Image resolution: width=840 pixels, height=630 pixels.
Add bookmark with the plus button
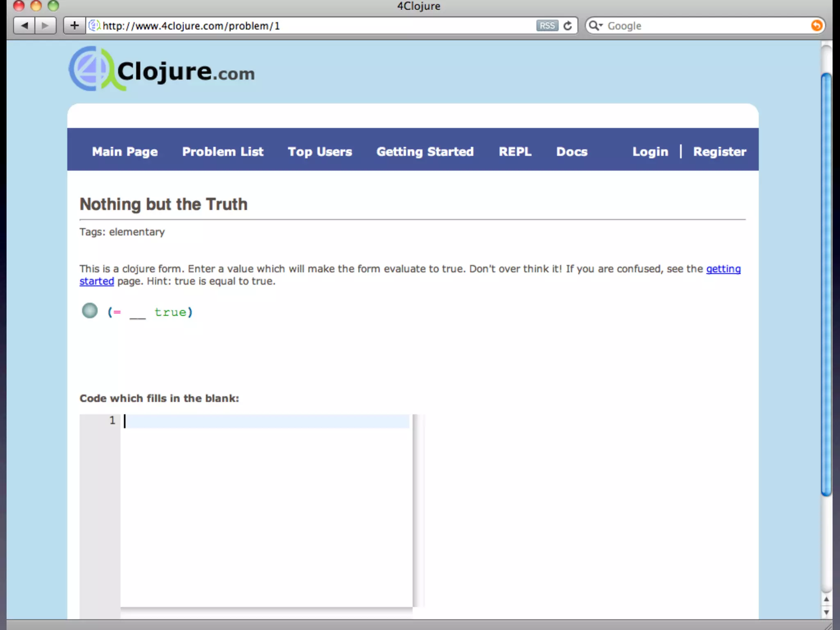click(74, 26)
